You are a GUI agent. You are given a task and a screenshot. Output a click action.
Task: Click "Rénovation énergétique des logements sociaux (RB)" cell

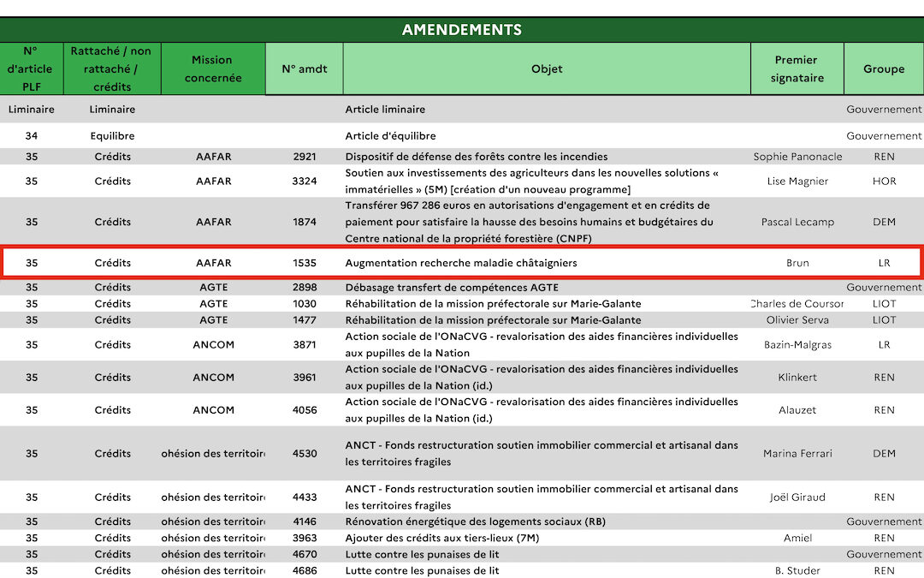pyautogui.click(x=477, y=521)
